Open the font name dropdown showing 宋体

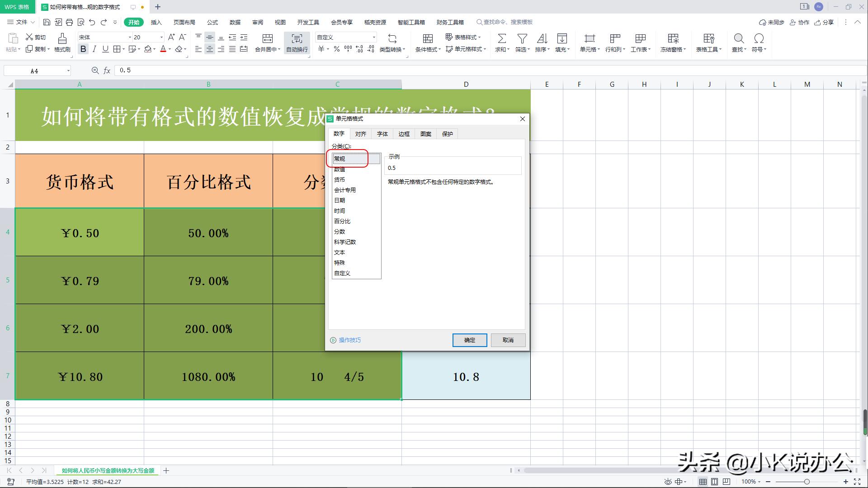coord(130,38)
